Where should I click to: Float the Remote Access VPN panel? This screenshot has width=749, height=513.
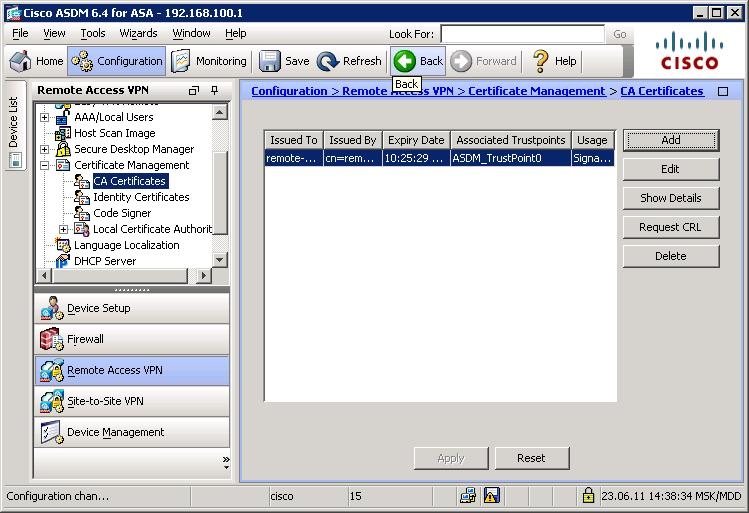click(193, 90)
